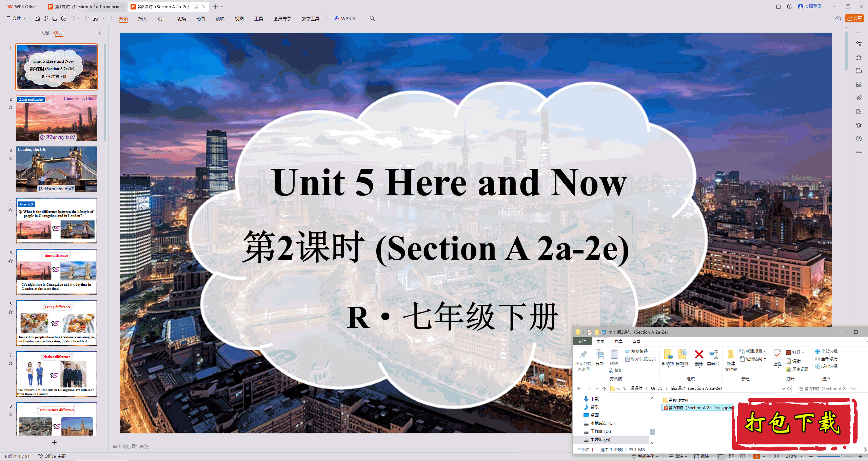The image size is (868, 461).
Task: Open the 设计 ribbon tab
Action: (162, 19)
